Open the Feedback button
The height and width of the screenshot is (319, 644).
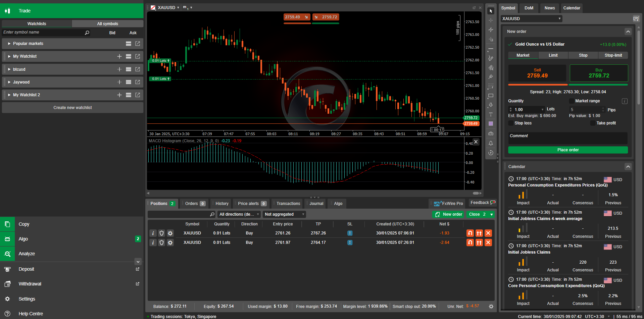tap(483, 203)
